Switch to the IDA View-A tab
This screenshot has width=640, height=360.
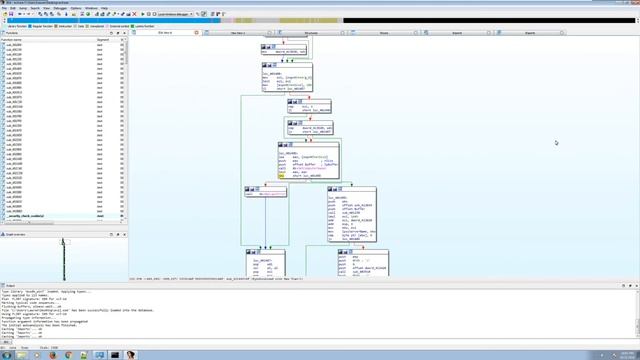(165, 33)
